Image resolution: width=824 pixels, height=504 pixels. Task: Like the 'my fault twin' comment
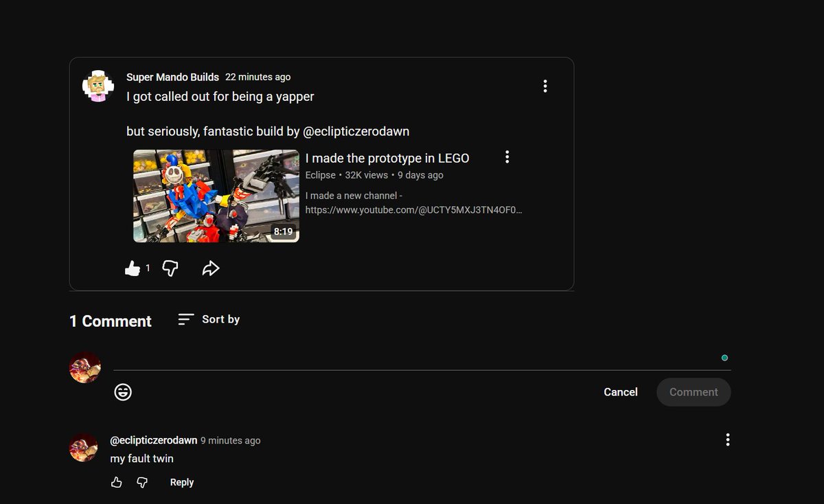(117, 483)
